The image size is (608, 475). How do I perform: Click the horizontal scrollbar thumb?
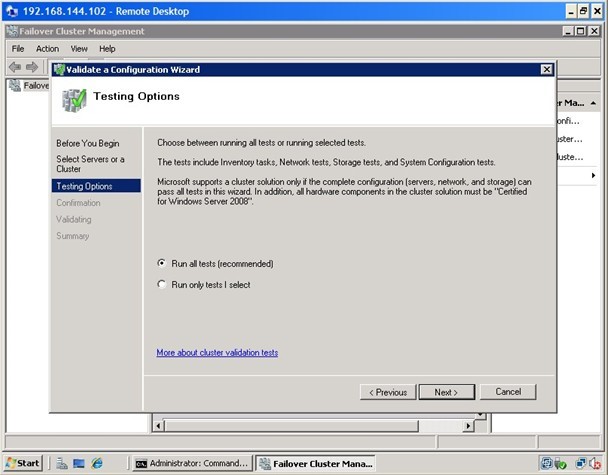[292, 426]
